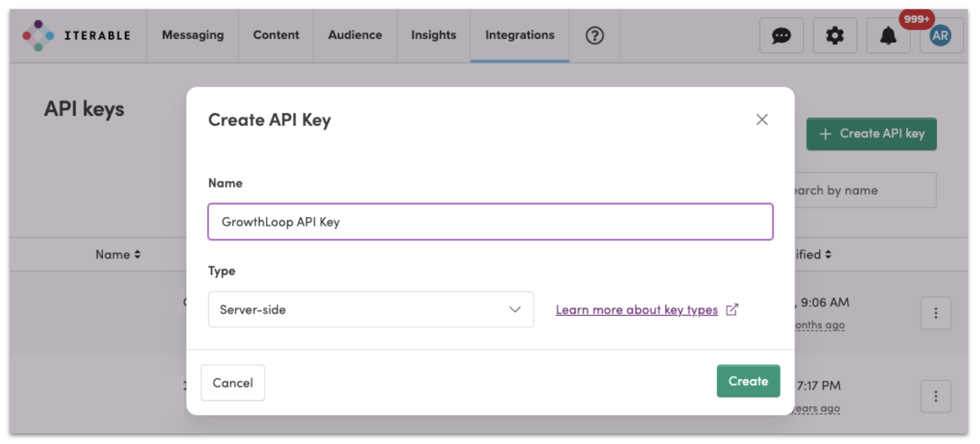Open the first row's three-dot menu
Screen dimensions: 980x444
pos(935,313)
